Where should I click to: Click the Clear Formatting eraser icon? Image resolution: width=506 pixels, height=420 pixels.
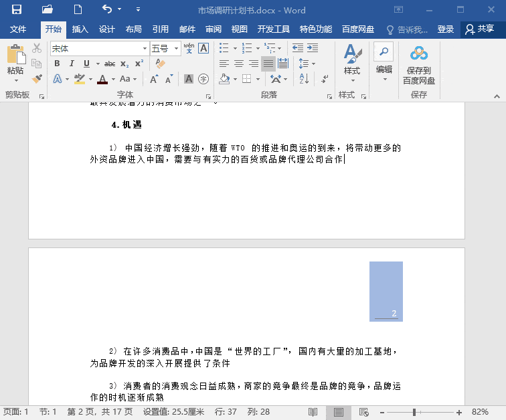(x=160, y=64)
